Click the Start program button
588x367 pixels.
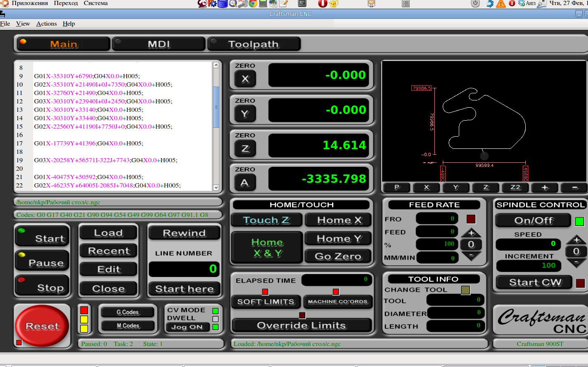pyautogui.click(x=42, y=236)
